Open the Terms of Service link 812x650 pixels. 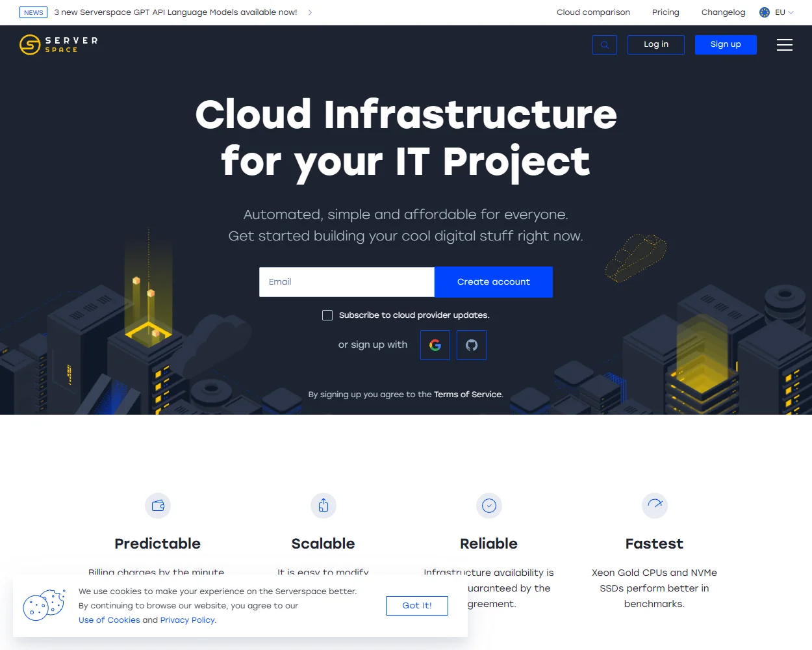467,394
